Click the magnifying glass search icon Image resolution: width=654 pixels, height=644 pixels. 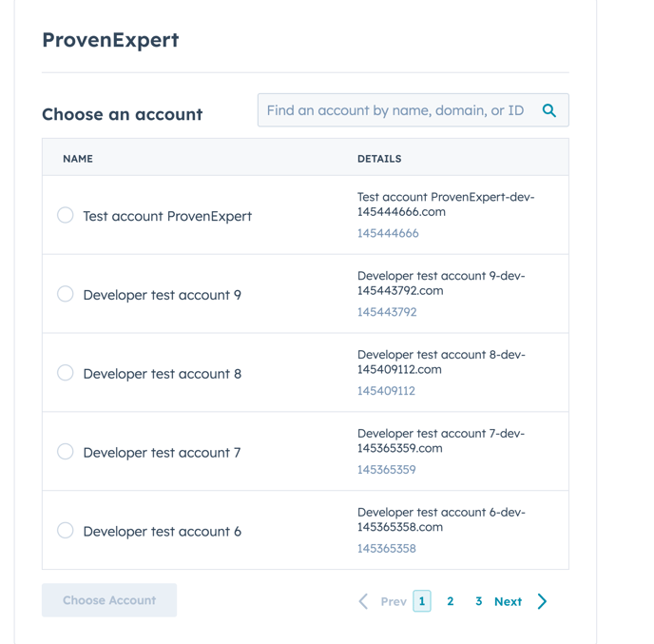point(548,110)
